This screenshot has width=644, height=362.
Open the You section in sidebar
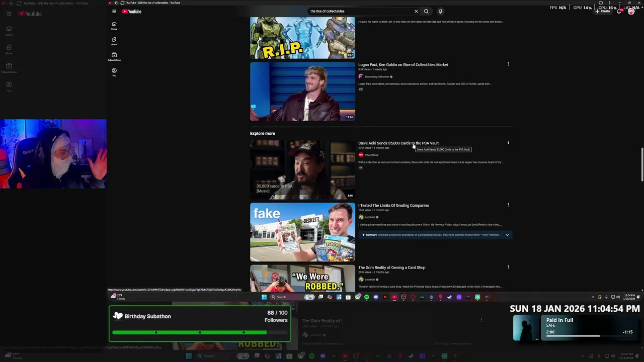coord(114,72)
